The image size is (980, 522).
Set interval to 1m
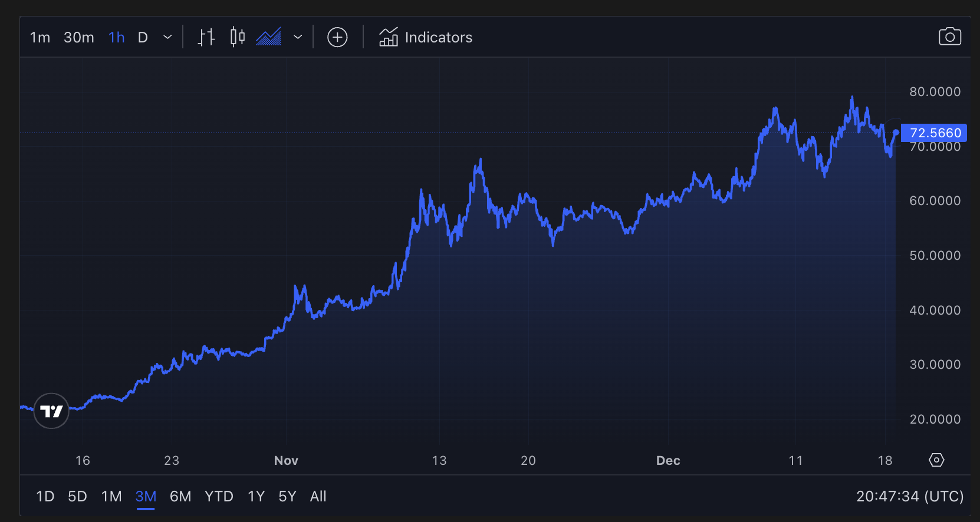[x=40, y=38]
